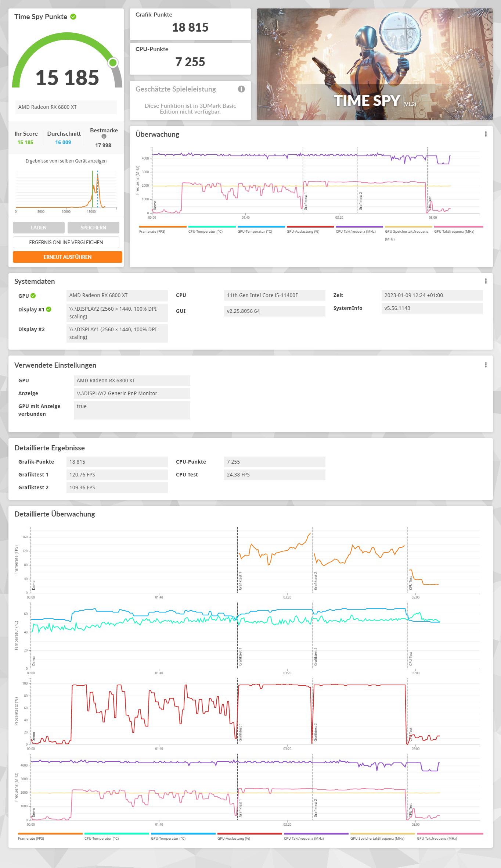Click the ERNEUT AUSFÜHREN button
The height and width of the screenshot is (868, 501).
click(68, 257)
